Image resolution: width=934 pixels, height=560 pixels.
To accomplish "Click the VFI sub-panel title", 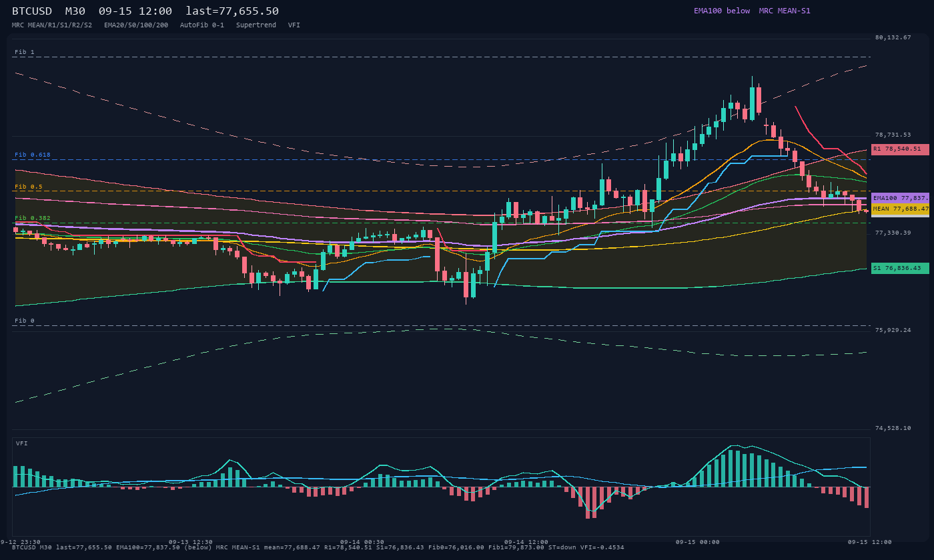I will [22, 443].
